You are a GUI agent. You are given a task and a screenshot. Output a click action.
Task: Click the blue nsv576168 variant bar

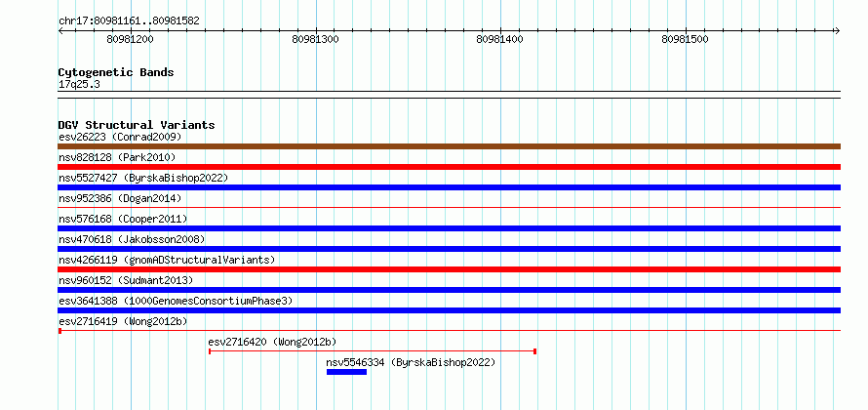(x=449, y=228)
